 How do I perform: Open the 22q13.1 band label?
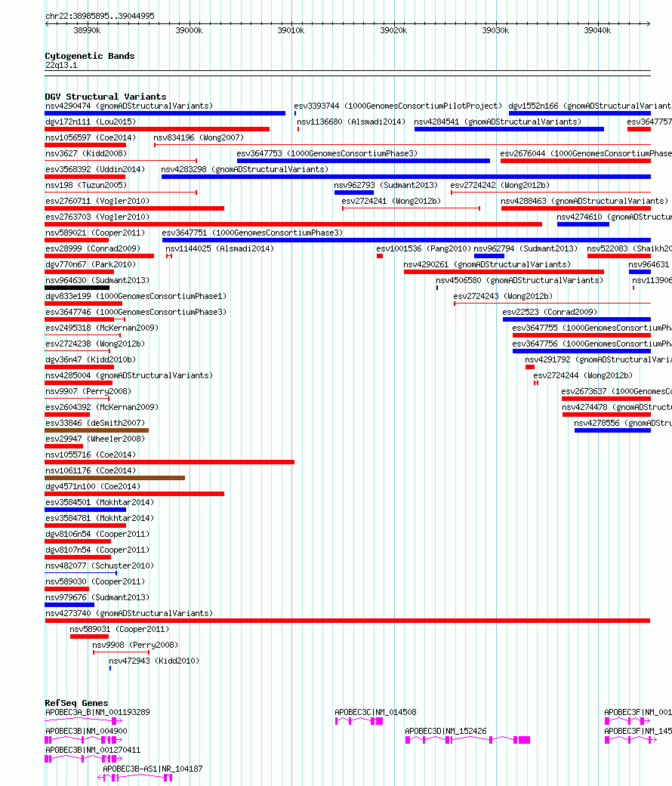[x=61, y=65]
